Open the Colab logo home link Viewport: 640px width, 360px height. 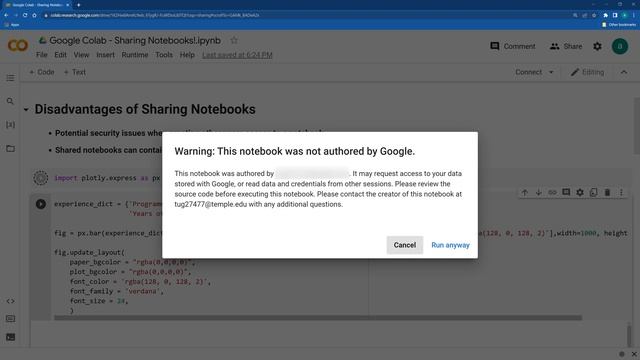pos(18,45)
